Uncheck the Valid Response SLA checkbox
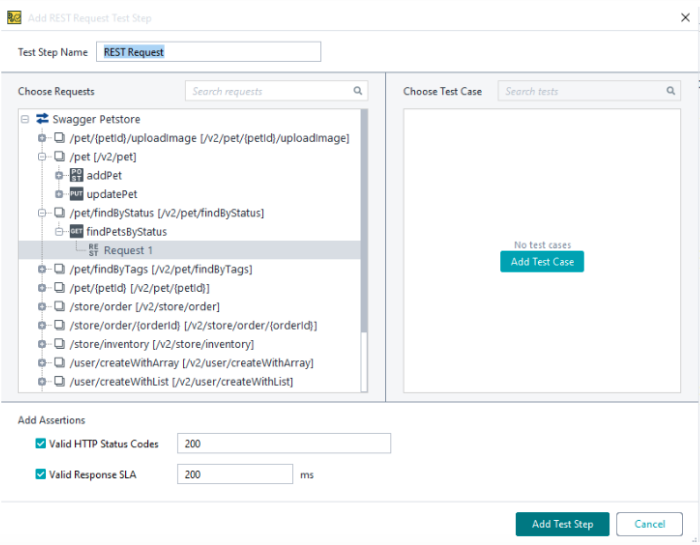The image size is (700, 545). [40, 475]
